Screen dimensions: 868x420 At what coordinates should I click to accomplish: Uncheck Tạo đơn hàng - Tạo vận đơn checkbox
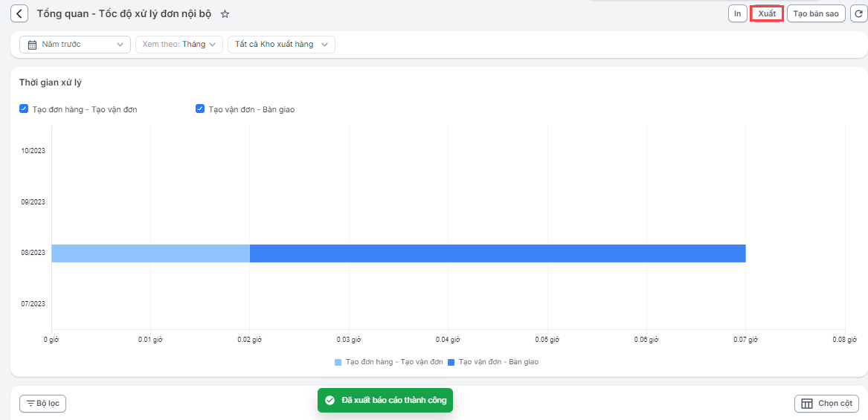point(24,109)
